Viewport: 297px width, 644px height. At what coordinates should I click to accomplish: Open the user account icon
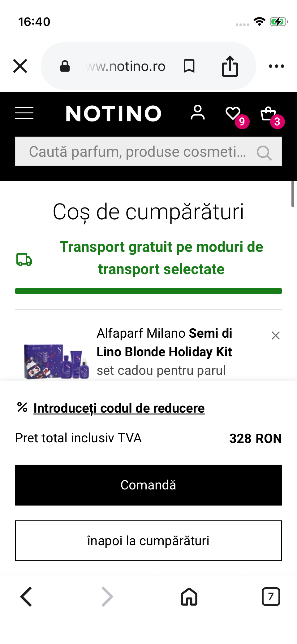click(198, 112)
